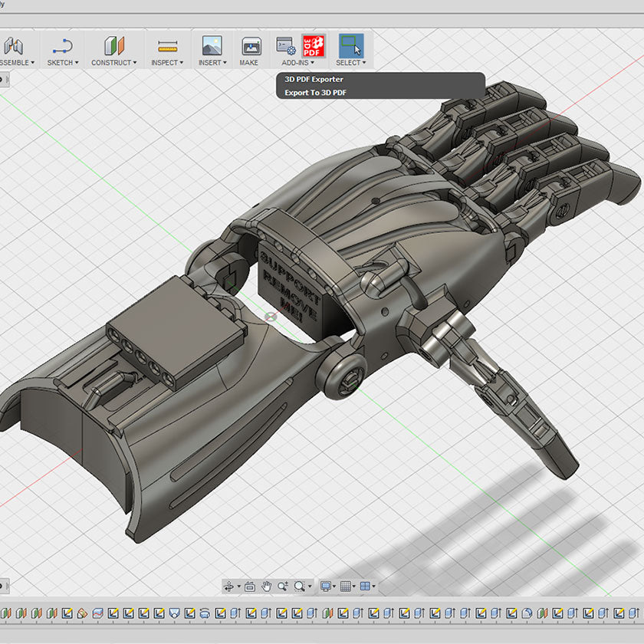
Task: Select the Sketch tool icon
Action: tap(61, 44)
